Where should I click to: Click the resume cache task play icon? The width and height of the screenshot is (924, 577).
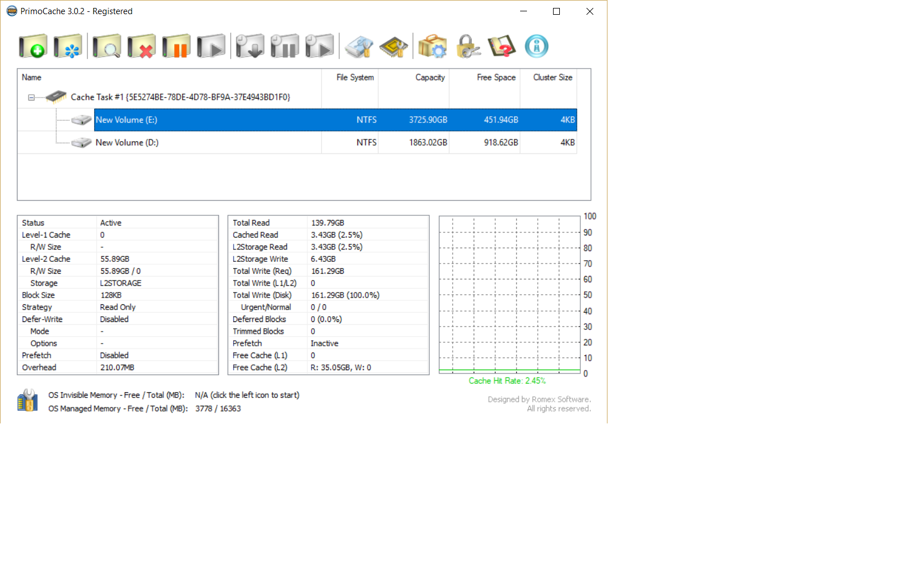(x=211, y=46)
